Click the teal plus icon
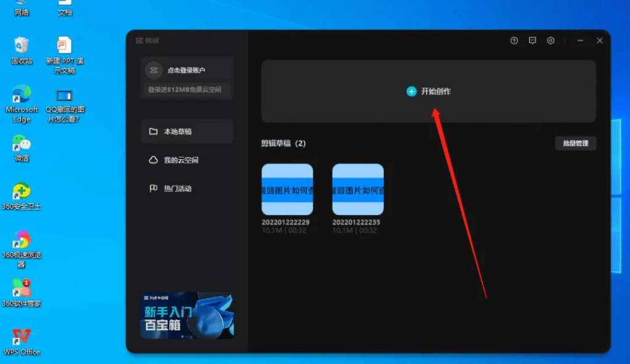The image size is (630, 364). [x=412, y=92]
